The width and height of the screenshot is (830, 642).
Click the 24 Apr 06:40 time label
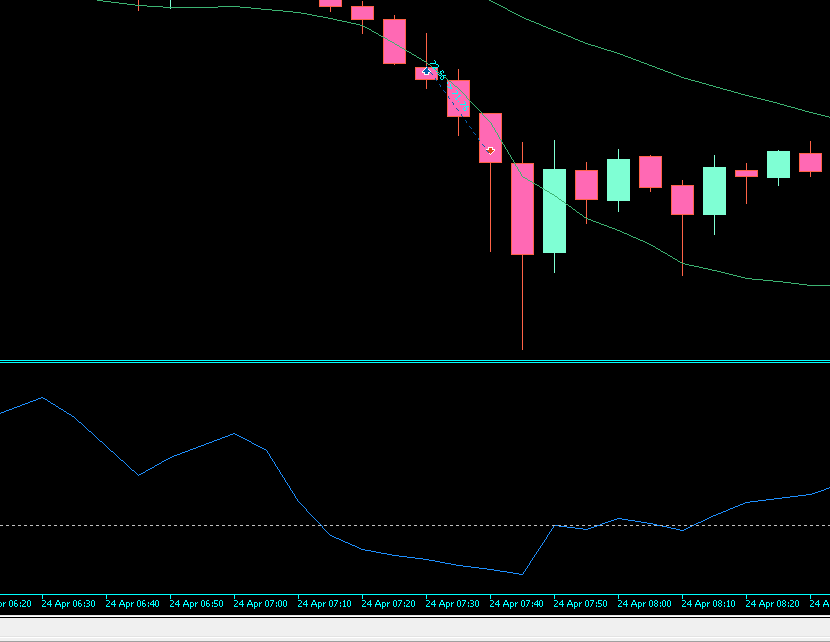coord(132,604)
